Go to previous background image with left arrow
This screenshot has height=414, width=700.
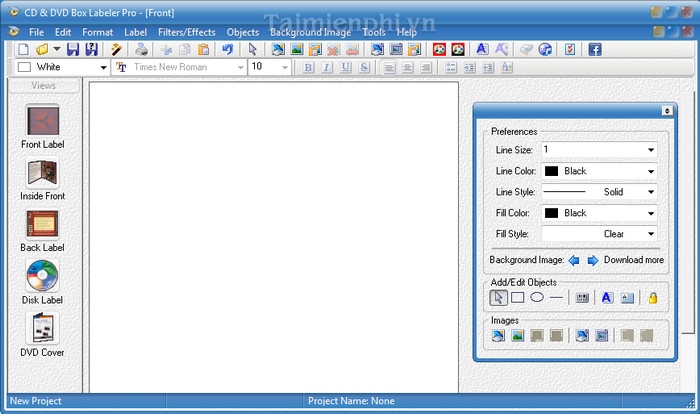[574, 260]
